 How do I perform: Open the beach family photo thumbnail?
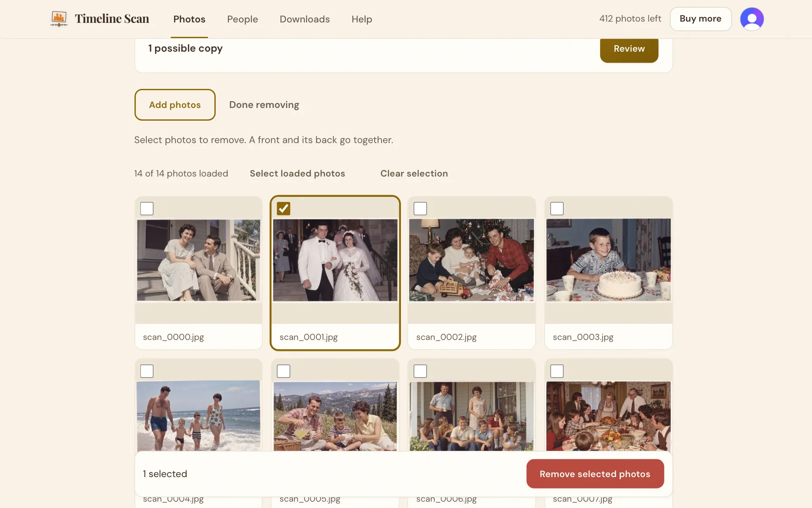point(198,416)
